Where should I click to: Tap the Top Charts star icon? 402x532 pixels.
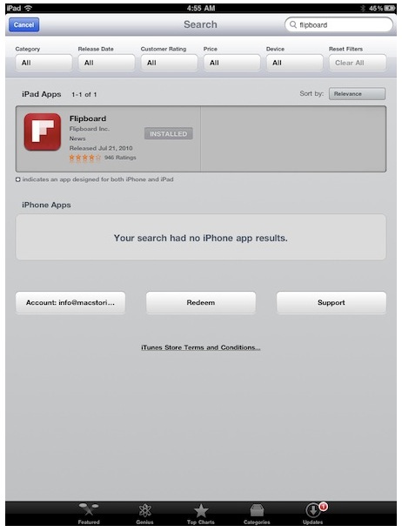pos(201,510)
